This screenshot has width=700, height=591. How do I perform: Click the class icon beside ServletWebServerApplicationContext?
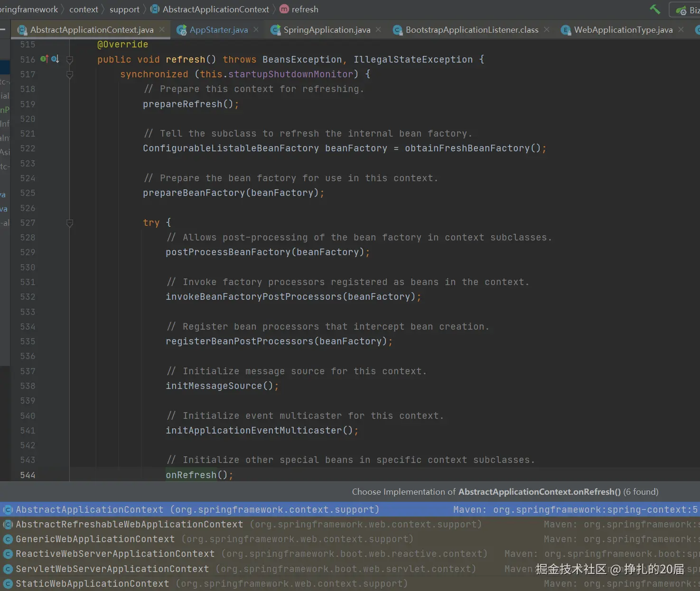point(8,569)
